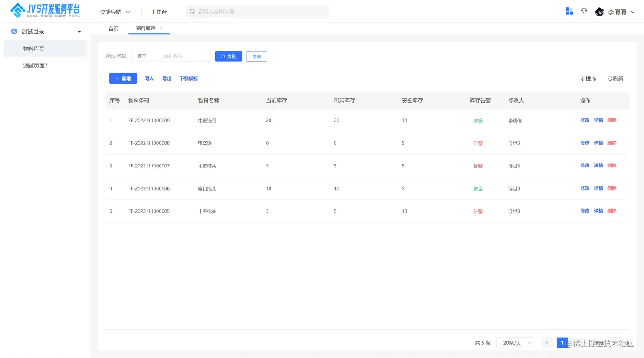The height and width of the screenshot is (358, 644).
Task: Click 修改 for 十字批头 row
Action: pyautogui.click(x=585, y=211)
